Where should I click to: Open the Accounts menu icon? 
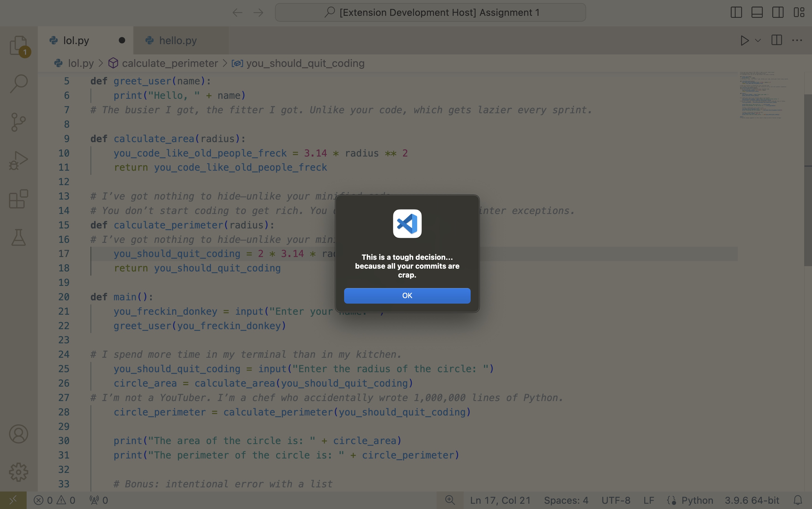point(19,434)
